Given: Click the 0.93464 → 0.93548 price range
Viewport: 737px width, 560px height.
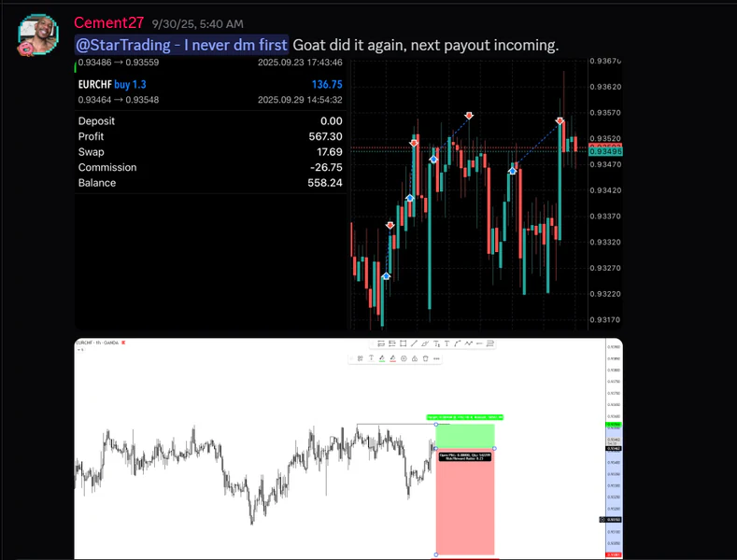Looking at the screenshot, I should tap(119, 100).
